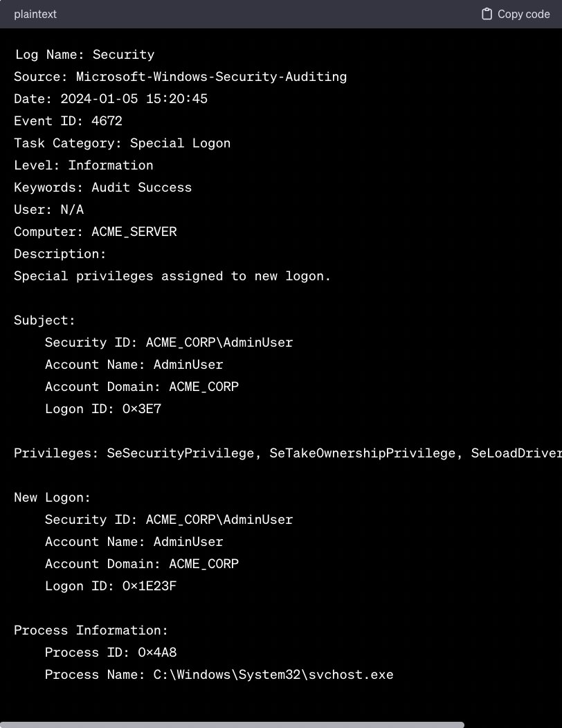Screen dimensions: 562x728
Task: Click the SeSecurityPrivilege text
Action: point(180,453)
